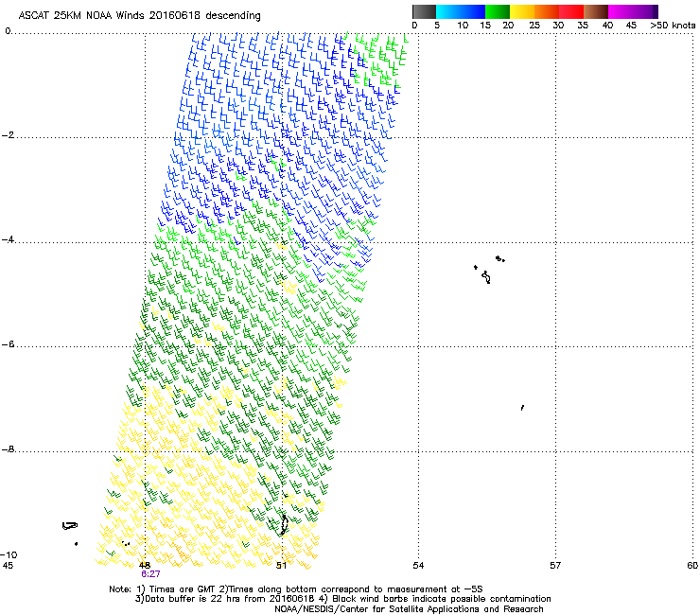Click the orange 25-30 knots color segment
Viewport: 700px width, 615px height.
click(x=547, y=11)
